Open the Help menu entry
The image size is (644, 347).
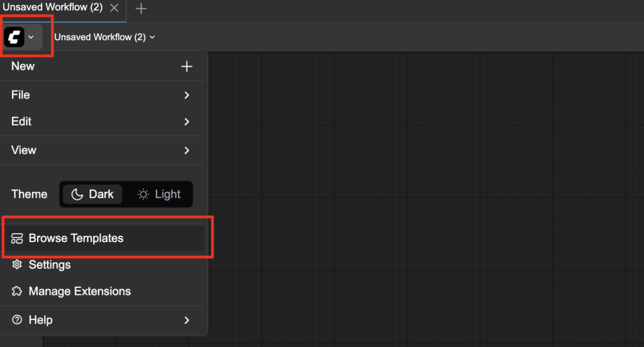(40, 320)
